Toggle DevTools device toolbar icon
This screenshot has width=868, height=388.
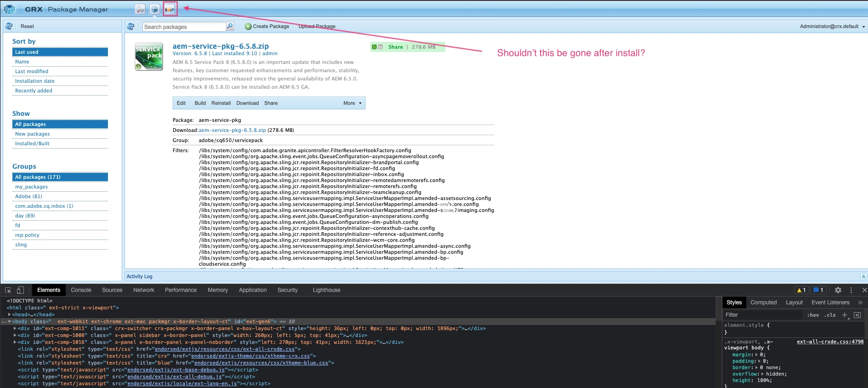click(20, 290)
